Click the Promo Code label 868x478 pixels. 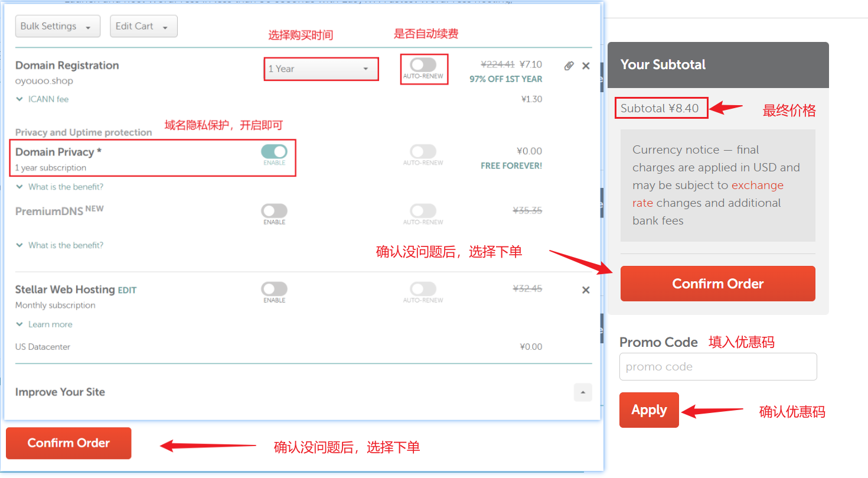658,342
